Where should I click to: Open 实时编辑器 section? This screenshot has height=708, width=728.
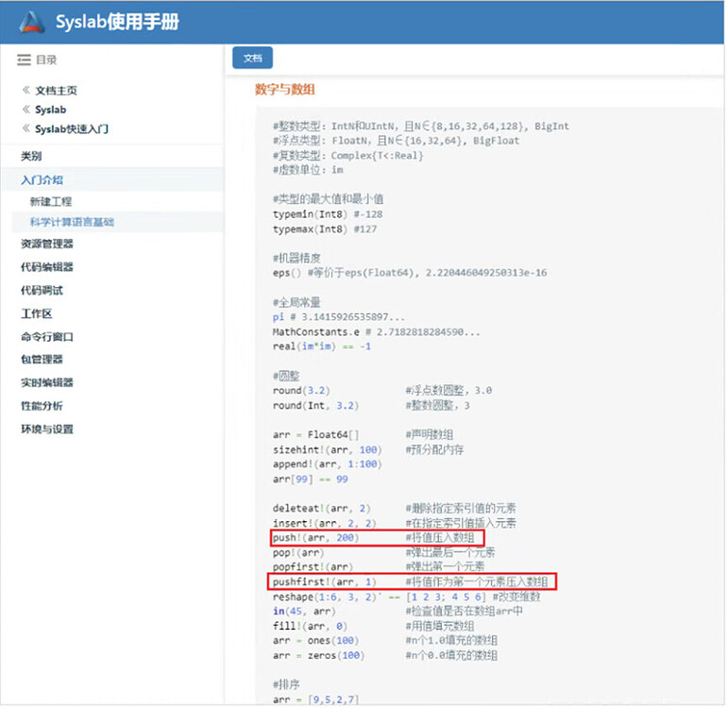coord(47,383)
